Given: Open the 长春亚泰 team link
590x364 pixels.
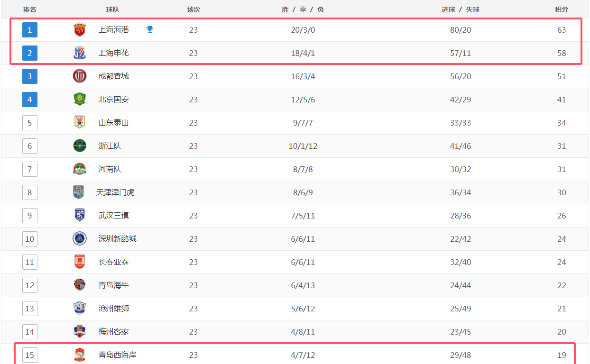Looking at the screenshot, I should [x=113, y=262].
